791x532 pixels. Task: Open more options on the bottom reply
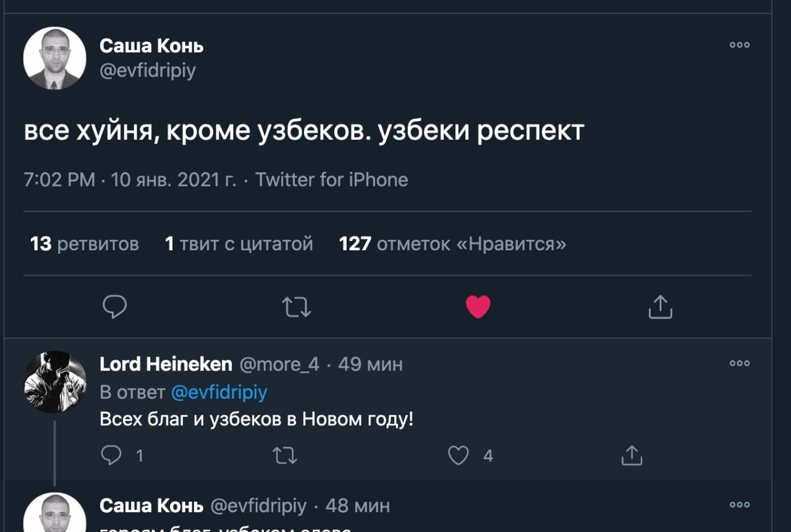click(x=739, y=505)
